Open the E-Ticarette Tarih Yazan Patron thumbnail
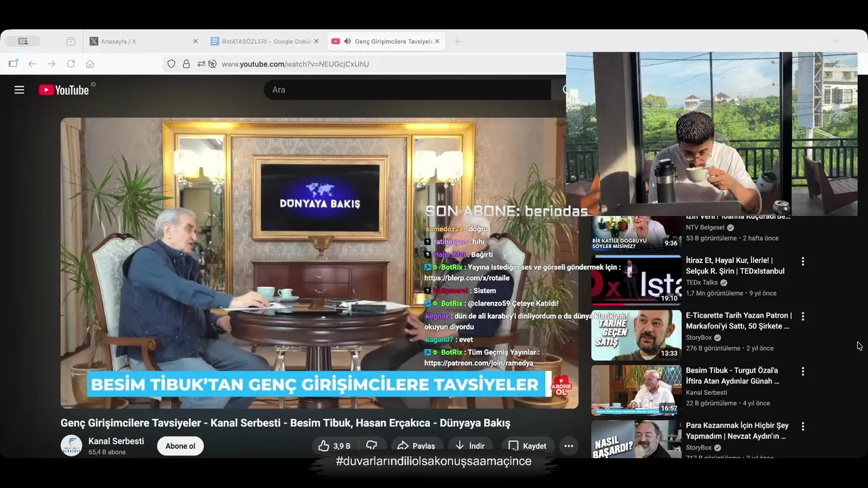Screen dimensions: 868x488 (636, 335)
